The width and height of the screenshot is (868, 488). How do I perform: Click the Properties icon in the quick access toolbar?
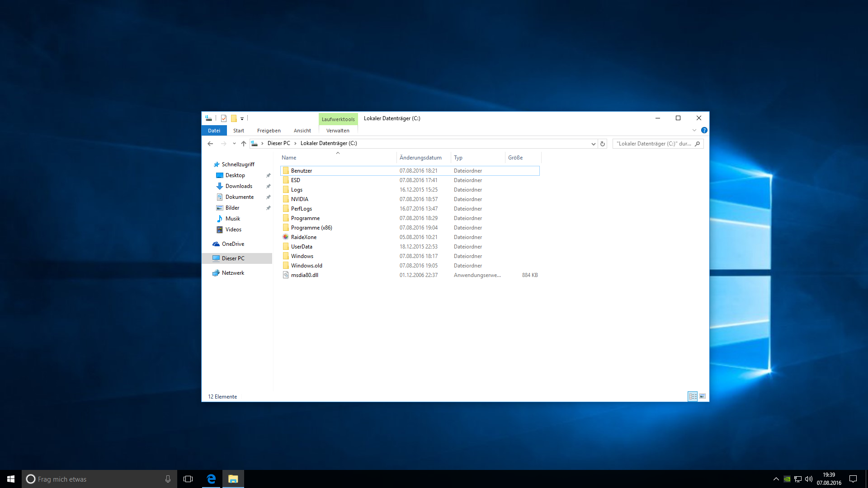tap(224, 118)
